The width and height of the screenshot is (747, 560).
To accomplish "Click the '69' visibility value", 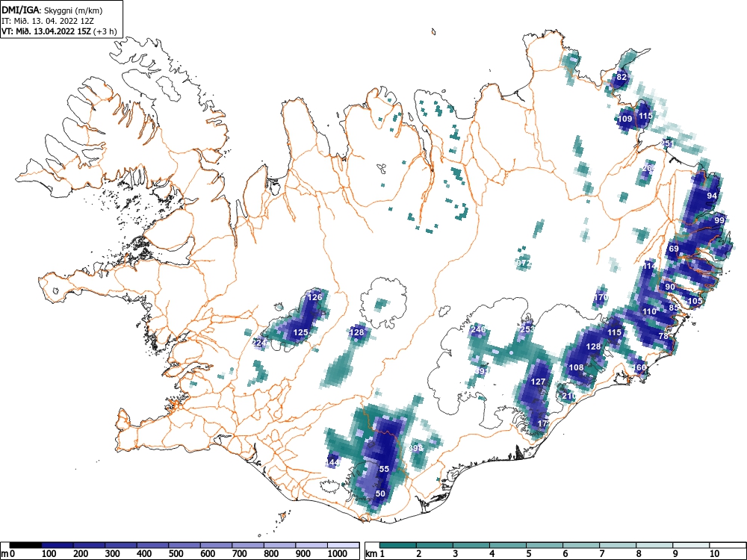I will point(674,249).
